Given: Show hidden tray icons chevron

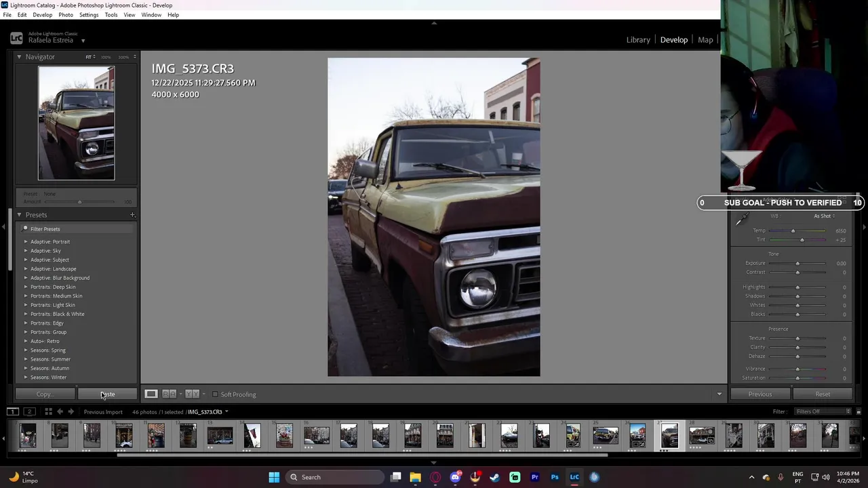Looking at the screenshot, I should 751,477.
